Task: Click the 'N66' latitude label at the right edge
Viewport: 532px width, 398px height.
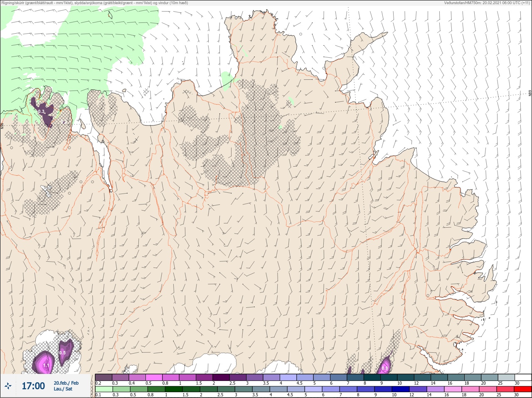Action: click(530, 93)
